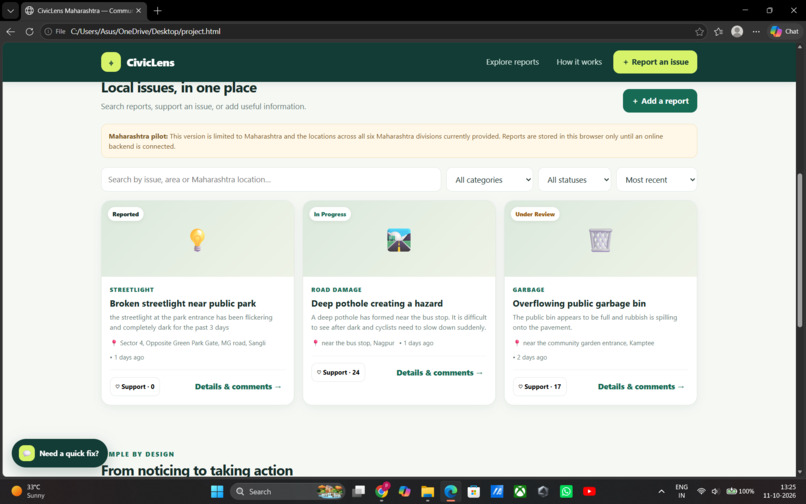Click the browser address bar
The image size is (806, 504).
(x=373, y=31)
